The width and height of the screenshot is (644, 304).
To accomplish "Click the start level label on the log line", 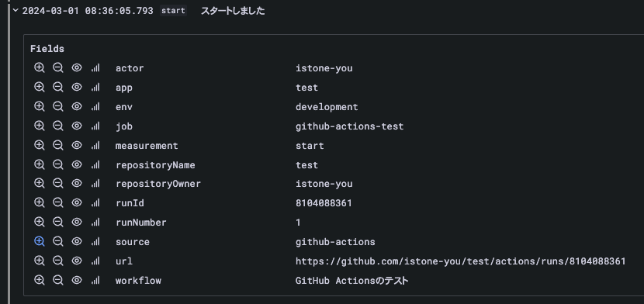I will tap(173, 11).
